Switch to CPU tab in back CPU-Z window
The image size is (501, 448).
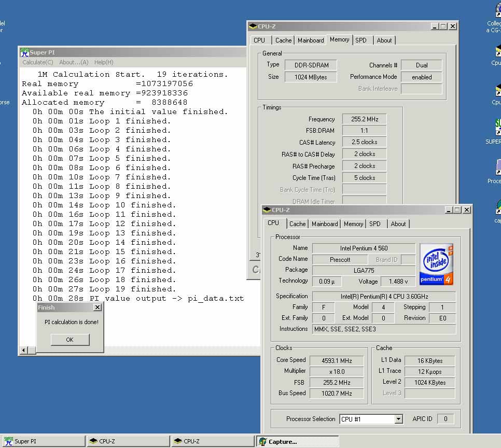pos(259,40)
